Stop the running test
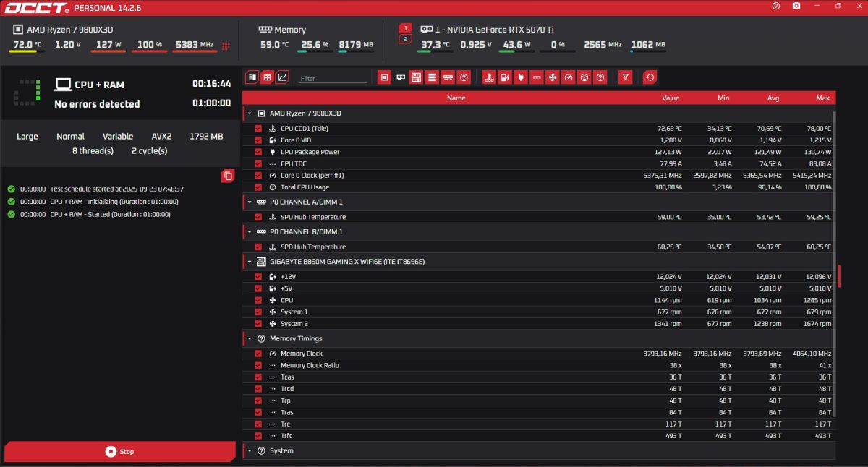The image size is (868, 467). click(x=120, y=451)
